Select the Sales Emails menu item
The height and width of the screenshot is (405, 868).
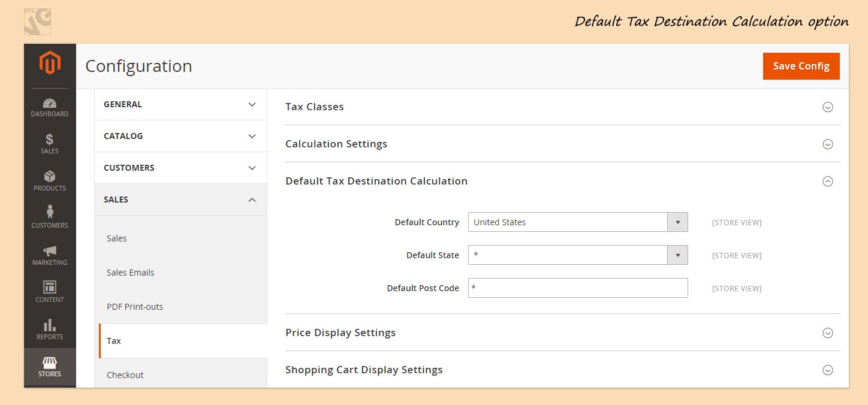(x=131, y=273)
